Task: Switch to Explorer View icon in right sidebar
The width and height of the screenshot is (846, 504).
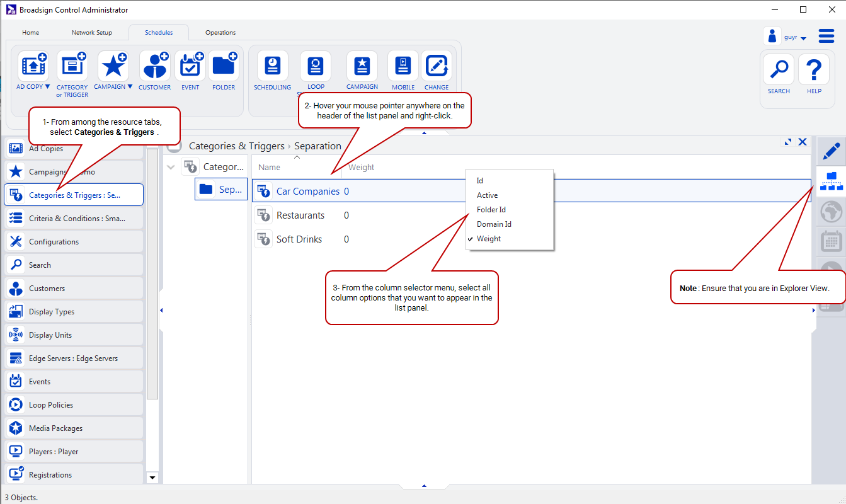Action: (831, 181)
